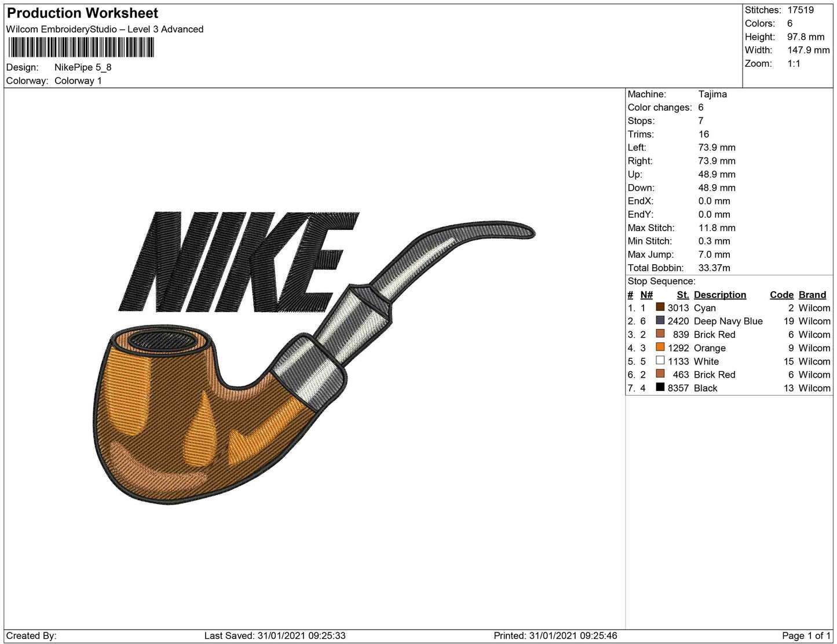
Task: Click the NIKE lettering in the design
Action: coord(239,262)
